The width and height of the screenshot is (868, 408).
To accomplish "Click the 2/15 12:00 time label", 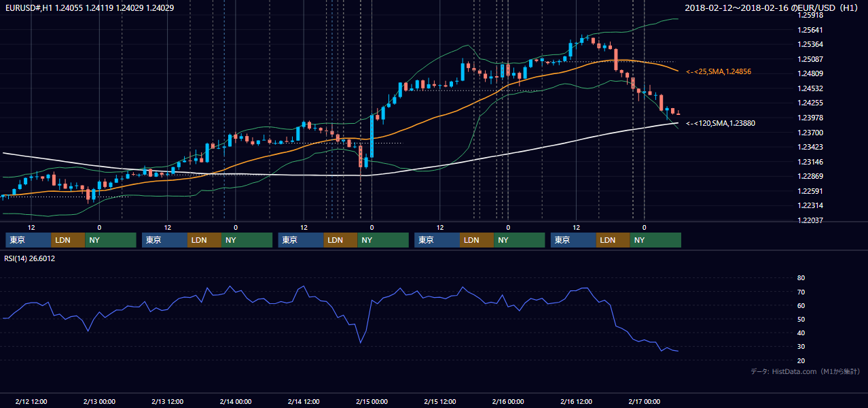I will (439, 401).
